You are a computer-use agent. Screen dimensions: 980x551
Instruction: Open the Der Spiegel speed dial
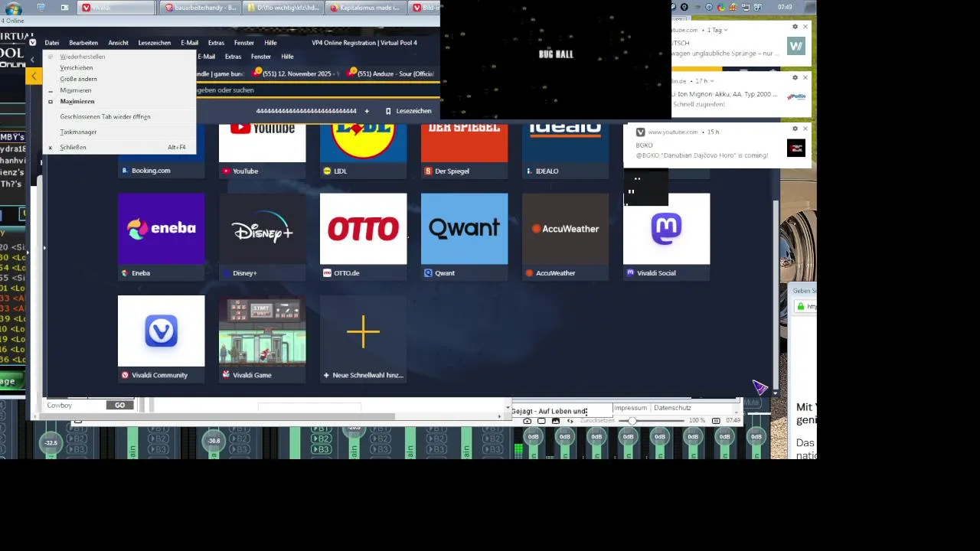click(464, 152)
